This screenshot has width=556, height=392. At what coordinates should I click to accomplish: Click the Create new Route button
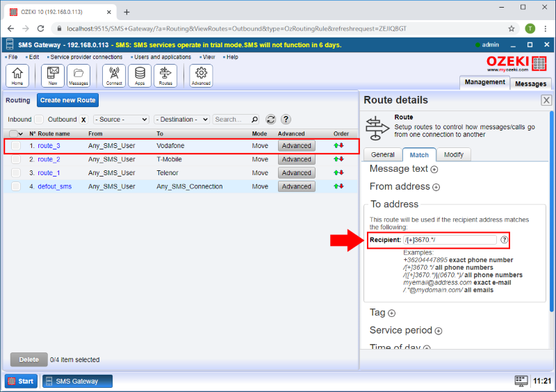click(x=67, y=100)
